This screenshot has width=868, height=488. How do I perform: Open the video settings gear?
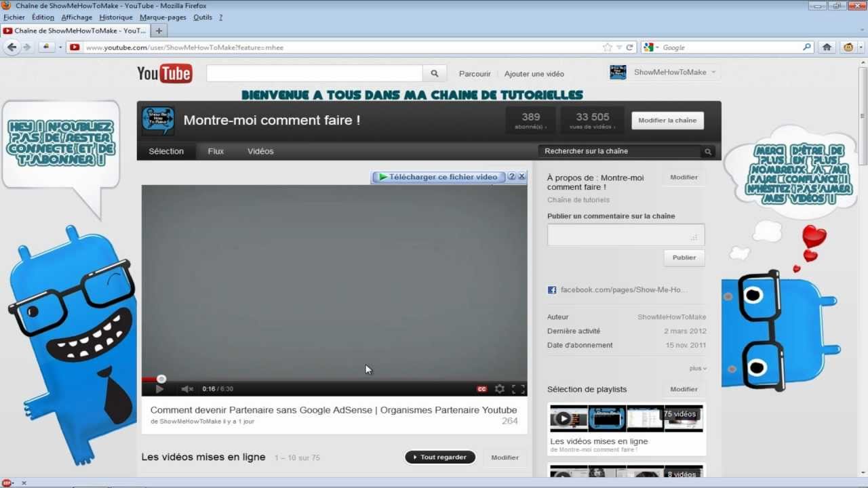coord(500,389)
